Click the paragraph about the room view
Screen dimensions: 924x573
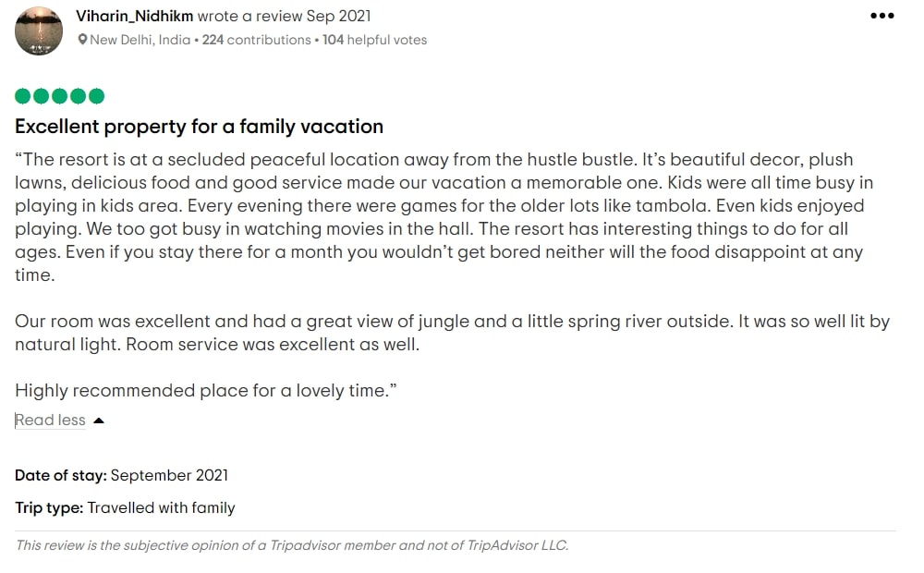click(x=452, y=333)
